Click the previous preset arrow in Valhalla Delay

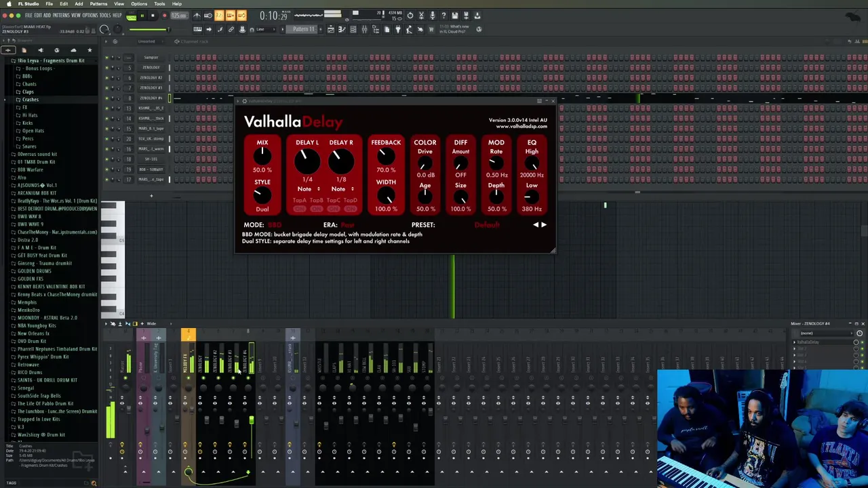[x=535, y=225]
